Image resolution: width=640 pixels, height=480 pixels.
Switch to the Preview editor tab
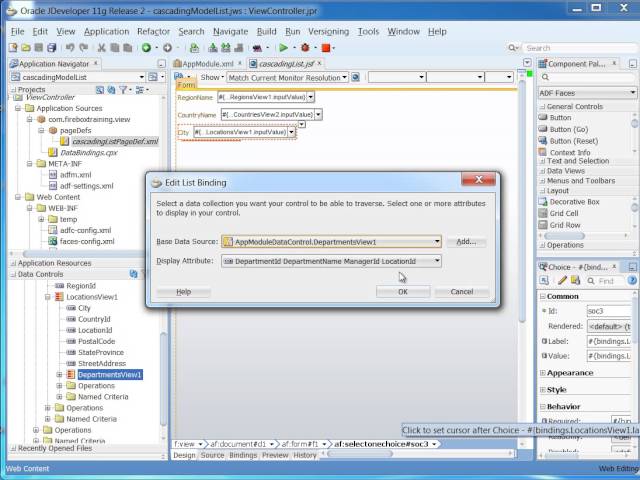(x=275, y=455)
